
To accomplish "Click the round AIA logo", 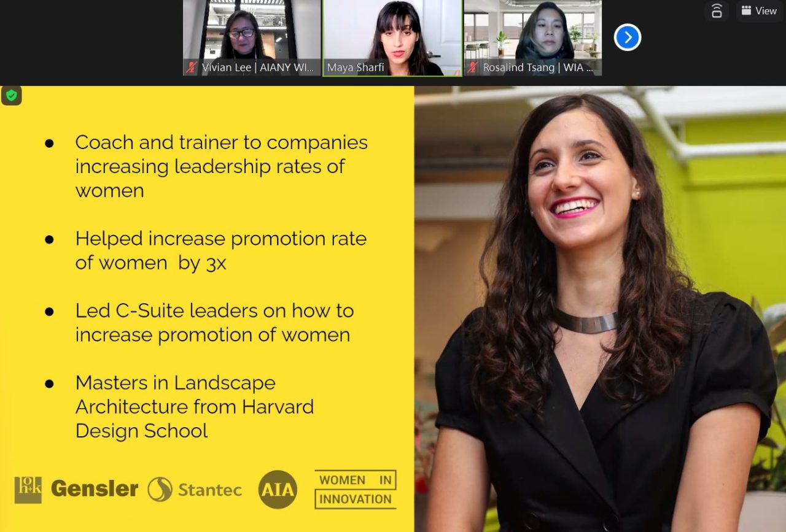I will click(x=278, y=490).
